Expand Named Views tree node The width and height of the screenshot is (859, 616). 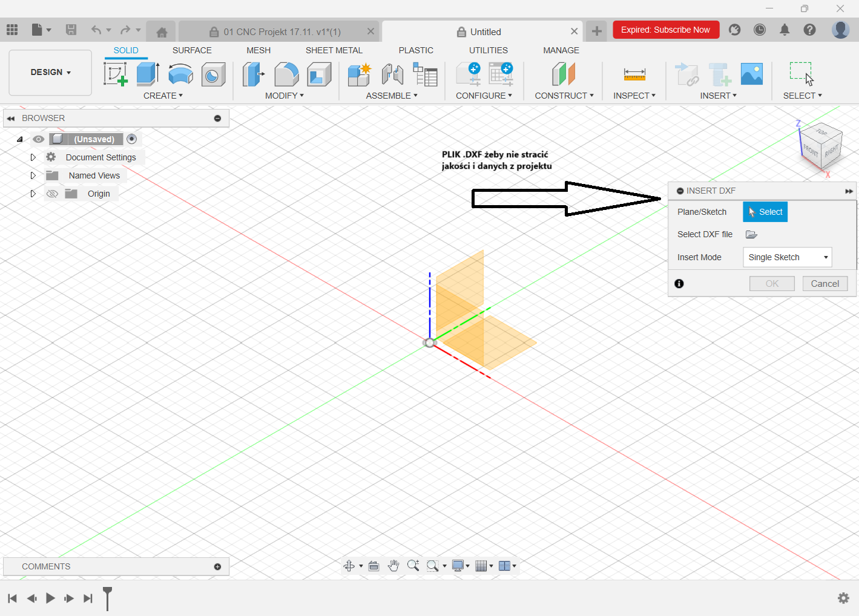(x=33, y=175)
